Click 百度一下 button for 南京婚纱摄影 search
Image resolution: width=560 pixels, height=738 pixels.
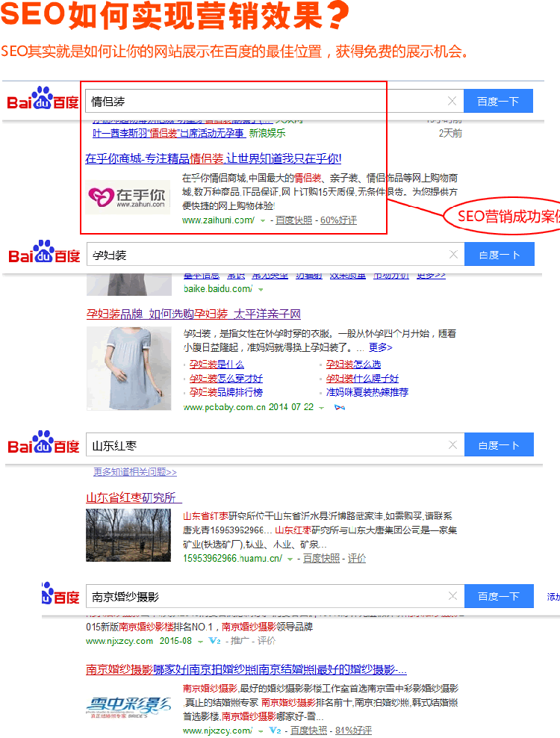[500, 596]
